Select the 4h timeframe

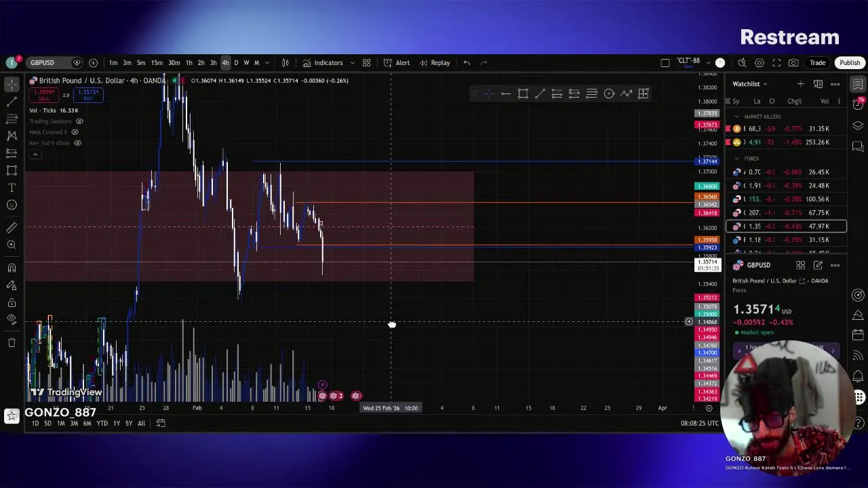pyautogui.click(x=225, y=62)
